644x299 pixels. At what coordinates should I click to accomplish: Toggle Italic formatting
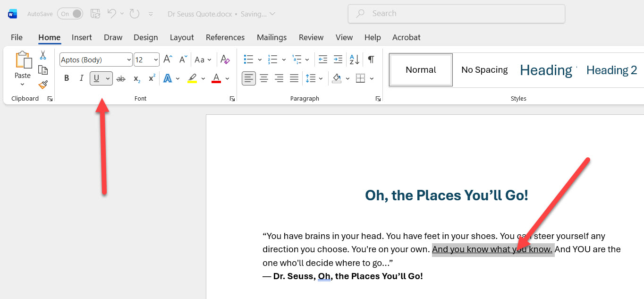pos(81,78)
